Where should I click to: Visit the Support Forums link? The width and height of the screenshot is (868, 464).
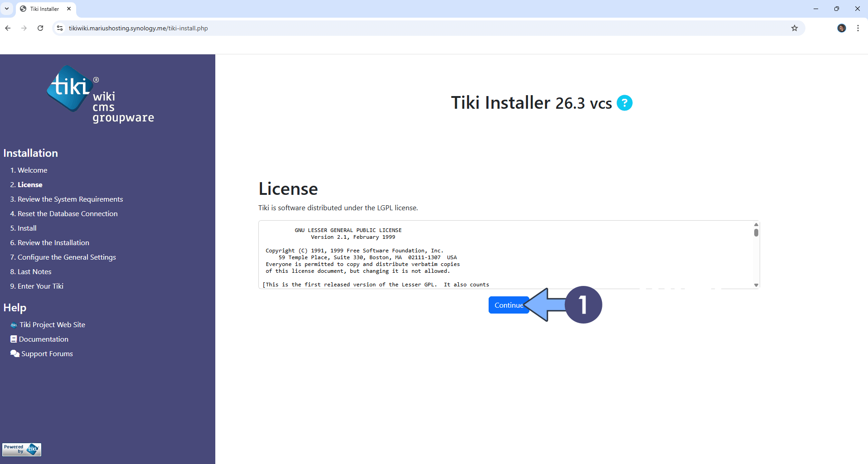click(47, 353)
